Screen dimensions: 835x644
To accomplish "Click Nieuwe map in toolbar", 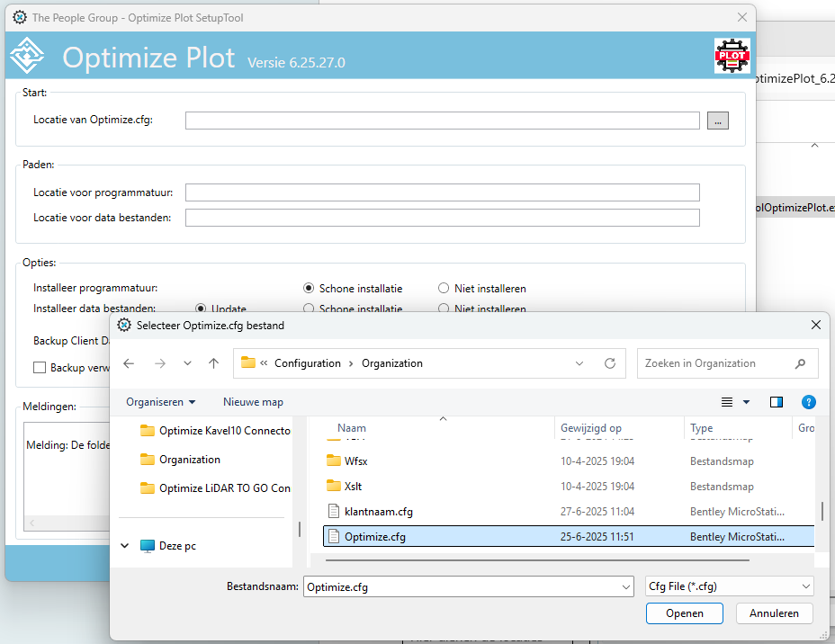I will click(x=253, y=402).
